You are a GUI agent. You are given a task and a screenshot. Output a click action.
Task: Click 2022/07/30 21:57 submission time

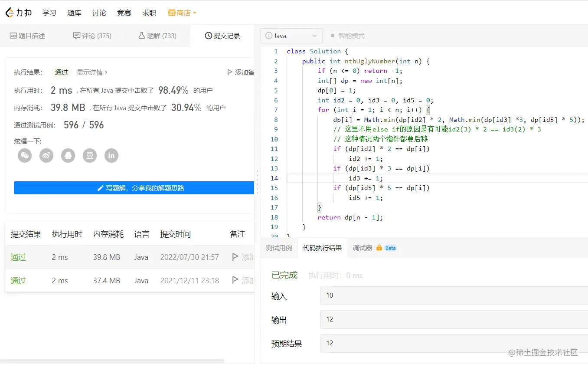coord(189,257)
